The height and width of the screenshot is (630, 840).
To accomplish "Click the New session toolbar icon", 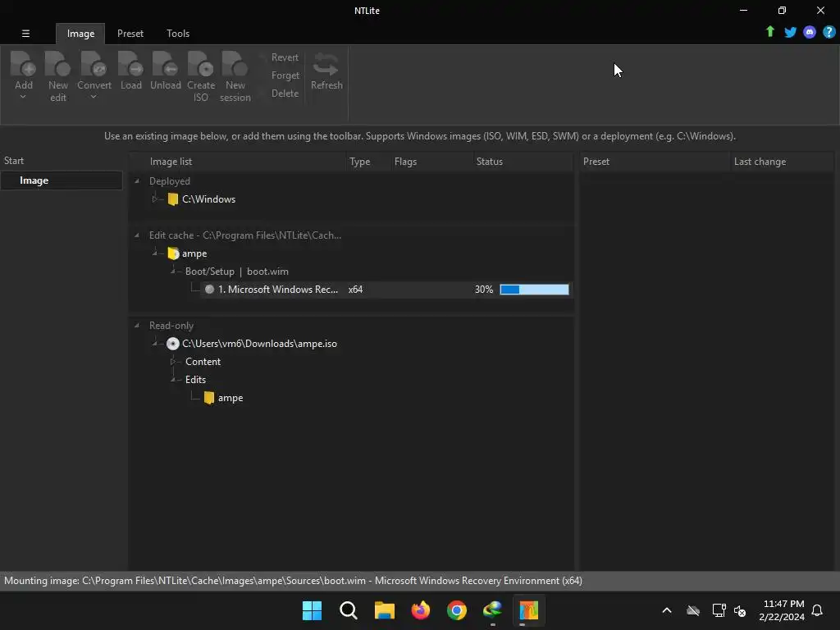I will 235,64.
